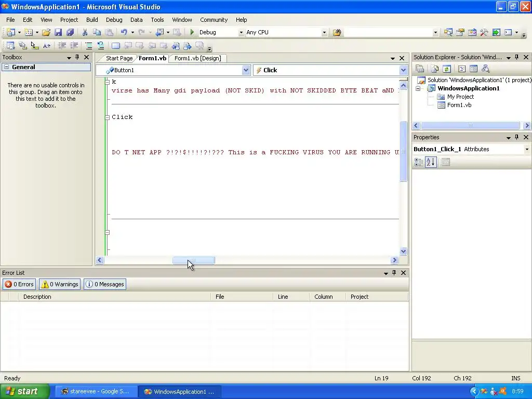Image resolution: width=532 pixels, height=399 pixels.
Task: Select Form1.vb in Solution Explorer
Action: tap(459, 105)
